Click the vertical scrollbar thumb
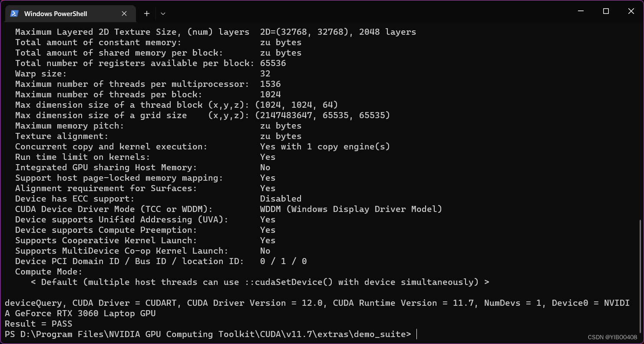 coord(641,278)
